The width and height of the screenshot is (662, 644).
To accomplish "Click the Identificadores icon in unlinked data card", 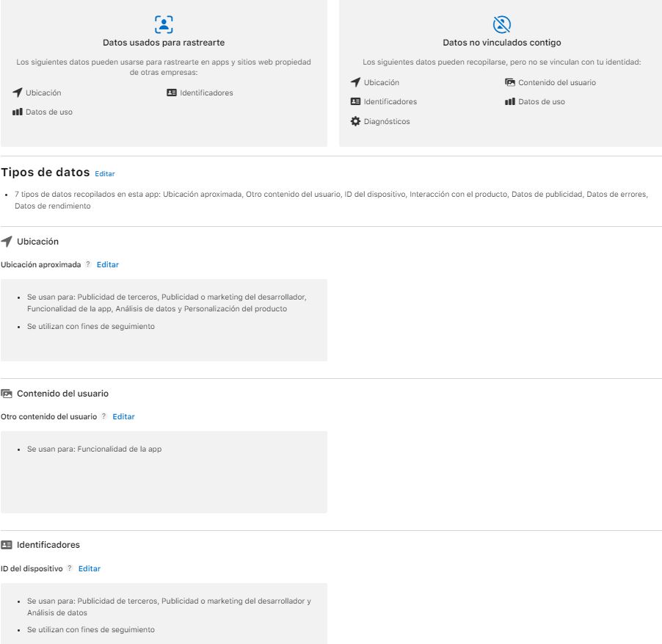I will [355, 102].
